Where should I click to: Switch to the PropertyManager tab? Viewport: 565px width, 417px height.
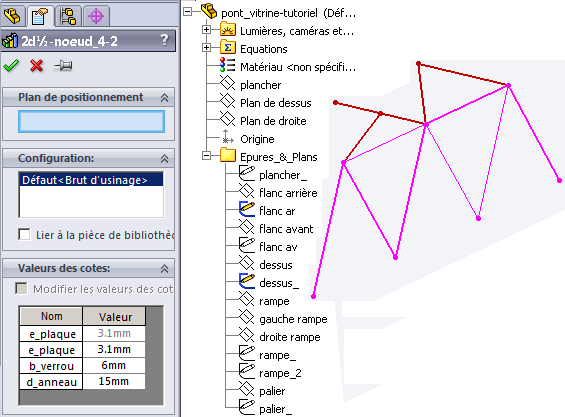[39, 16]
